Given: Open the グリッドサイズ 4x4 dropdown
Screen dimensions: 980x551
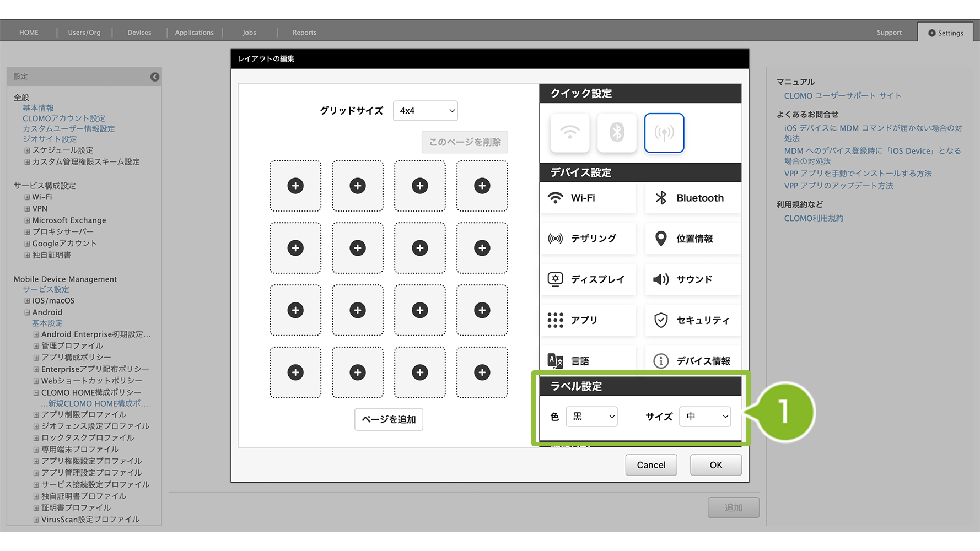Looking at the screenshot, I should [425, 111].
